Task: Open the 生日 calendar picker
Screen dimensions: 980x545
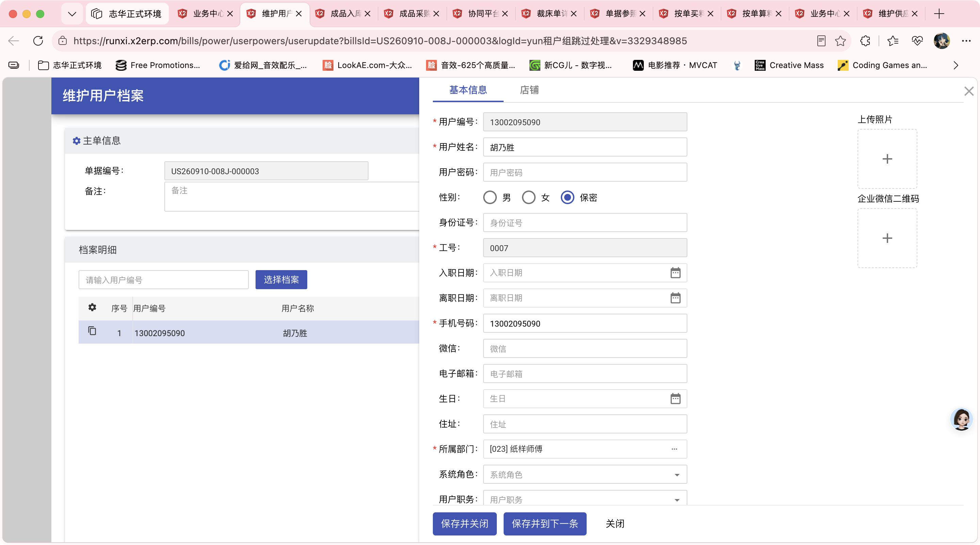Action: tap(675, 399)
